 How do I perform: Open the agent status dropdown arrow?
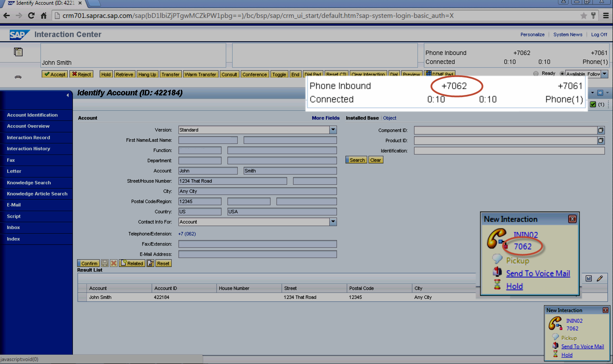(604, 74)
